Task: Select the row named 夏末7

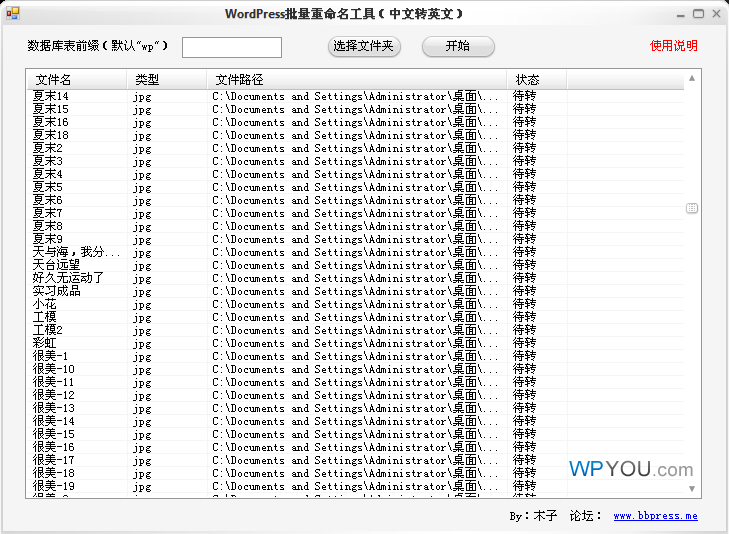Action: pyautogui.click(x=355, y=213)
